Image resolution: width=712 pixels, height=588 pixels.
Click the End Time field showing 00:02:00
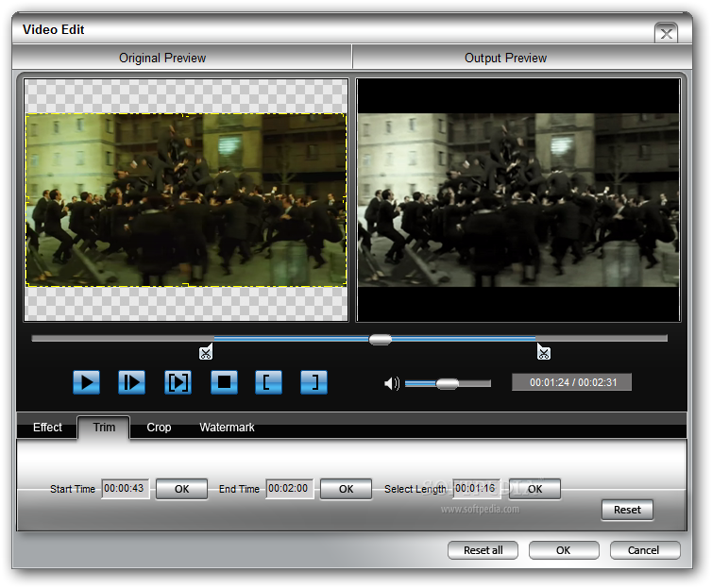coord(290,489)
